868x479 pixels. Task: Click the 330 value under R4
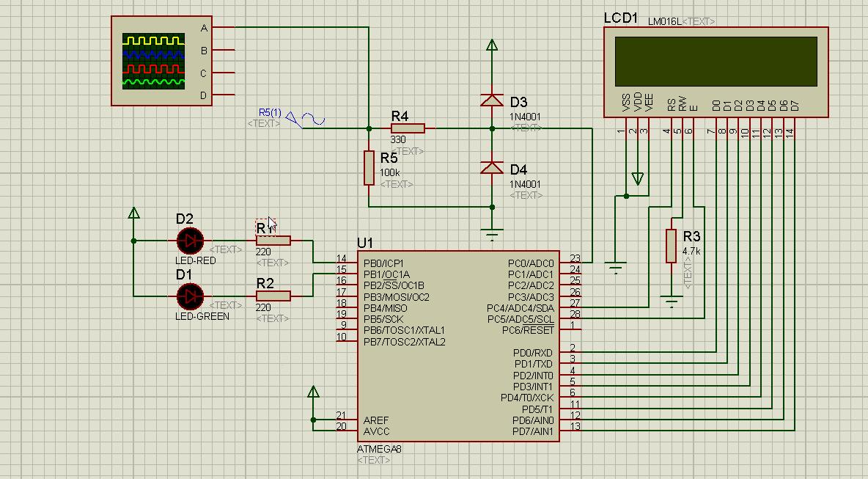398,139
